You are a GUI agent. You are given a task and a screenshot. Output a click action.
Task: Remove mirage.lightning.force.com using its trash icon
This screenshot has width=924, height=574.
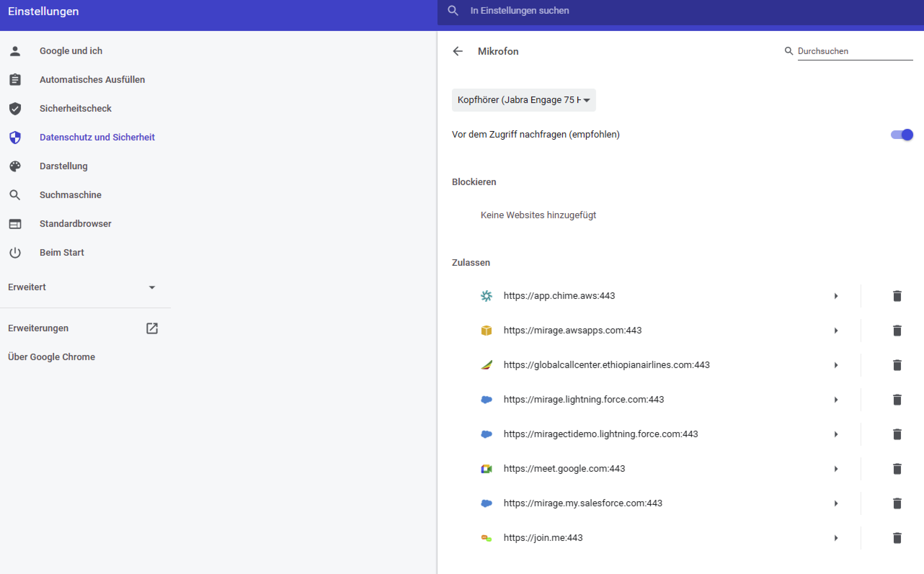[x=897, y=399]
